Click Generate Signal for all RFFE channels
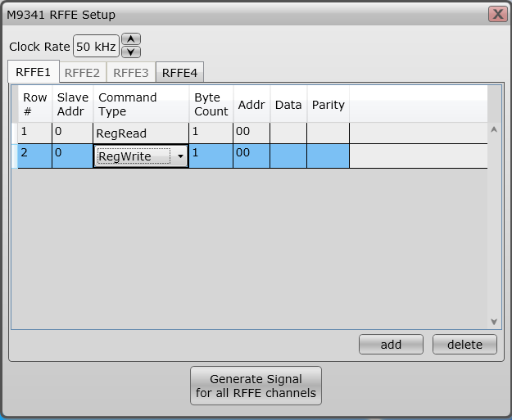The height and width of the screenshot is (420, 512). pos(256,386)
